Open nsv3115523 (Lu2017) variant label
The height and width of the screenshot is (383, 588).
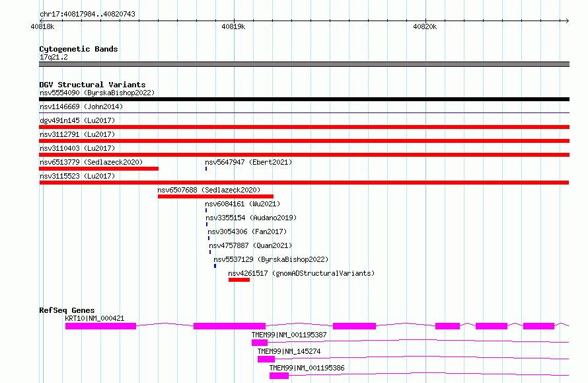pyautogui.click(x=77, y=176)
